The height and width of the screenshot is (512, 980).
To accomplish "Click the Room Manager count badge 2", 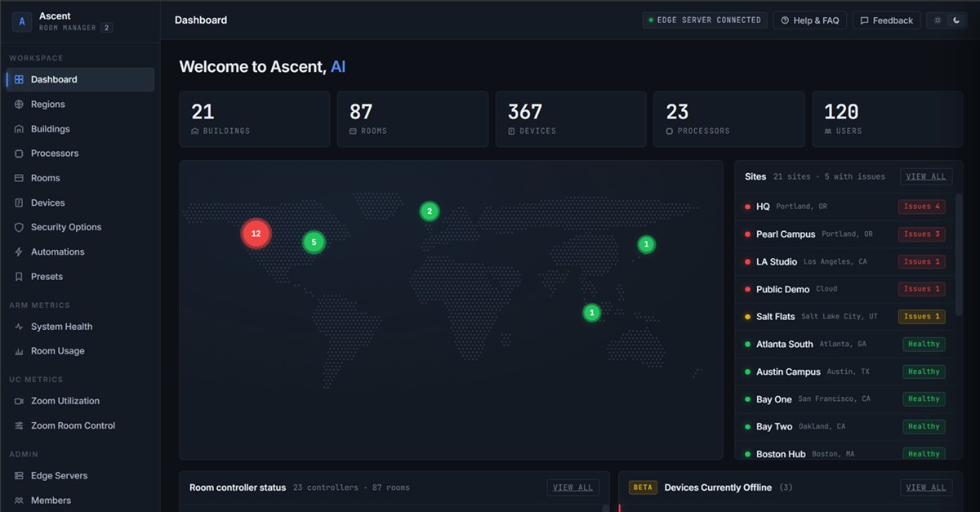I will tap(107, 28).
